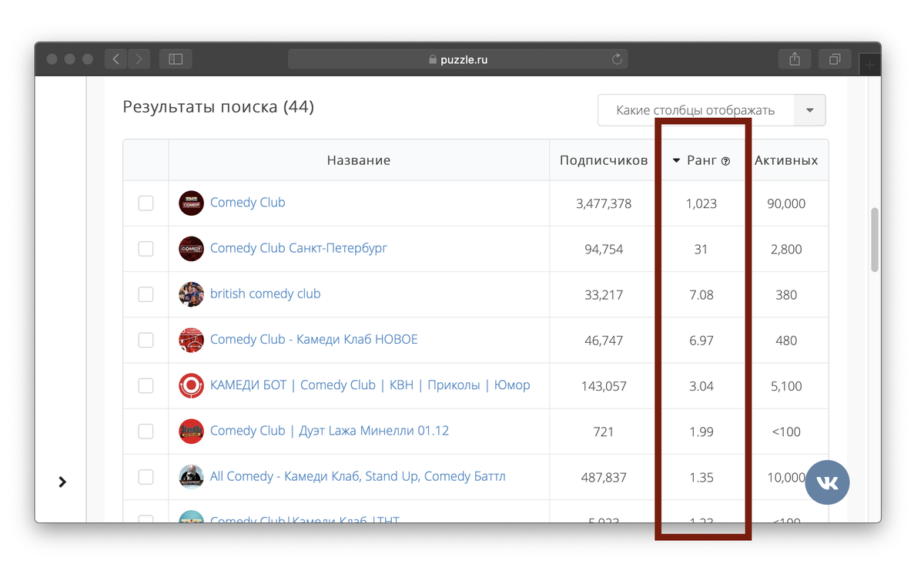Open the Safari share menu
This screenshot has width=924, height=571.
795,59
